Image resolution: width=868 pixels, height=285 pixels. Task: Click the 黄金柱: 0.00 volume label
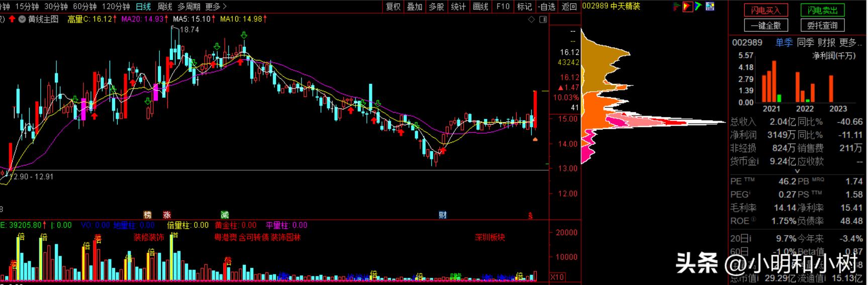point(235,225)
